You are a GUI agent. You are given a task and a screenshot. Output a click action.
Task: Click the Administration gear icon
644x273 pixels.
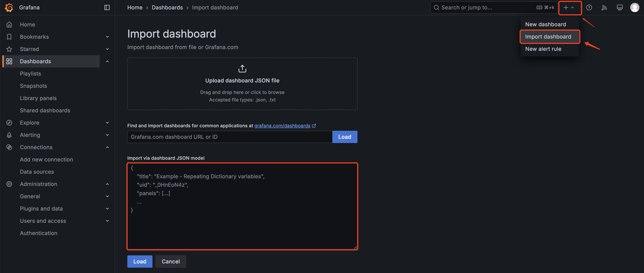tap(9, 184)
